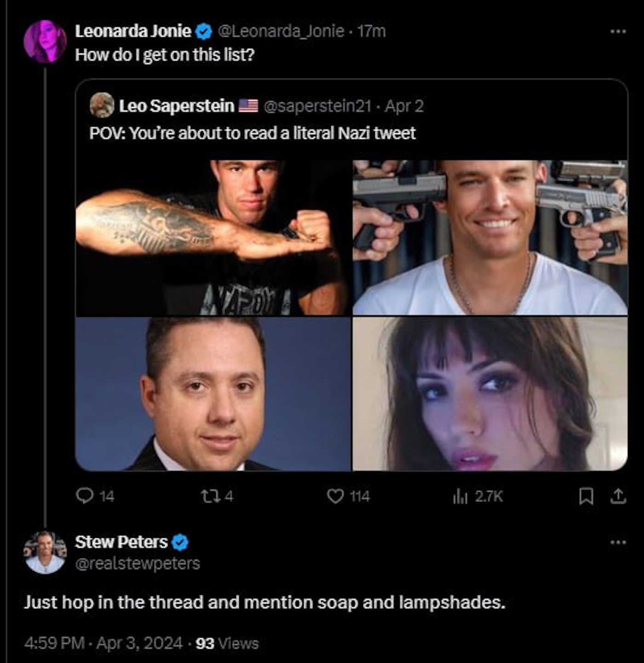Open the photo with two pistols
Image resolution: width=644 pixels, height=663 pixels.
490,237
